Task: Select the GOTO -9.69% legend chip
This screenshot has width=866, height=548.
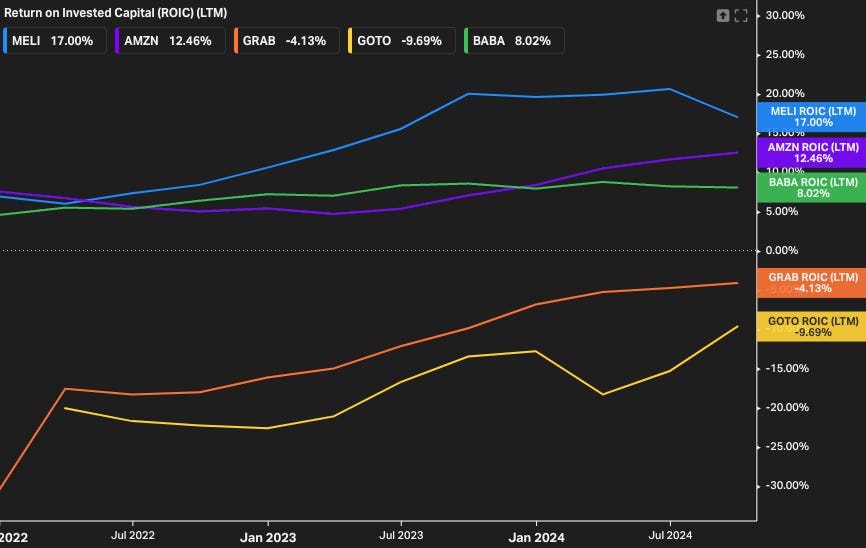Action: (402, 41)
